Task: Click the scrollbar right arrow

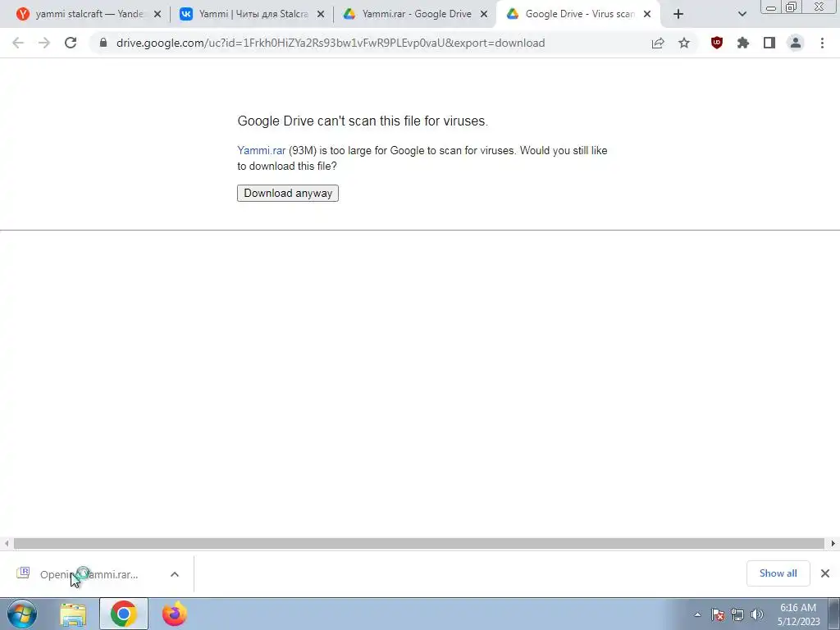Action: tap(833, 543)
